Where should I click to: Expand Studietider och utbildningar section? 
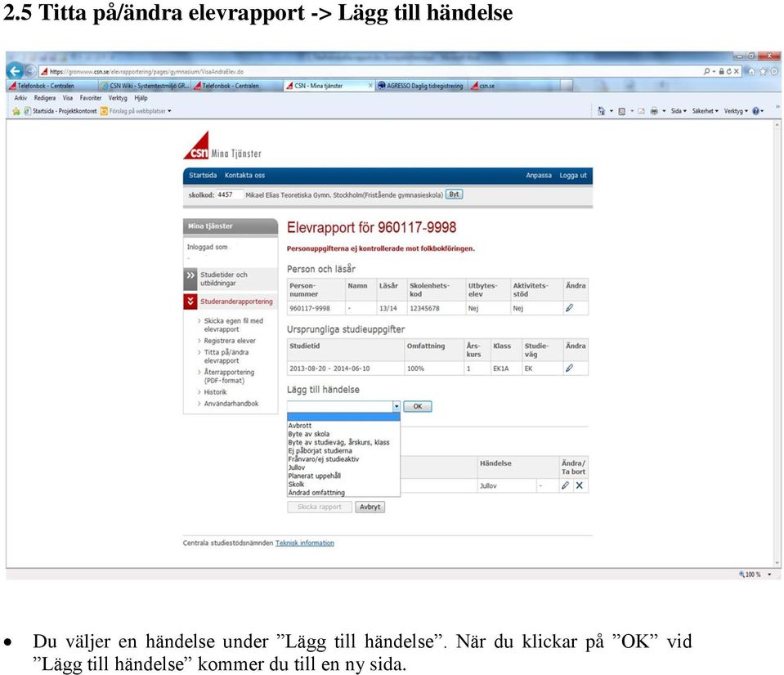click(x=230, y=279)
